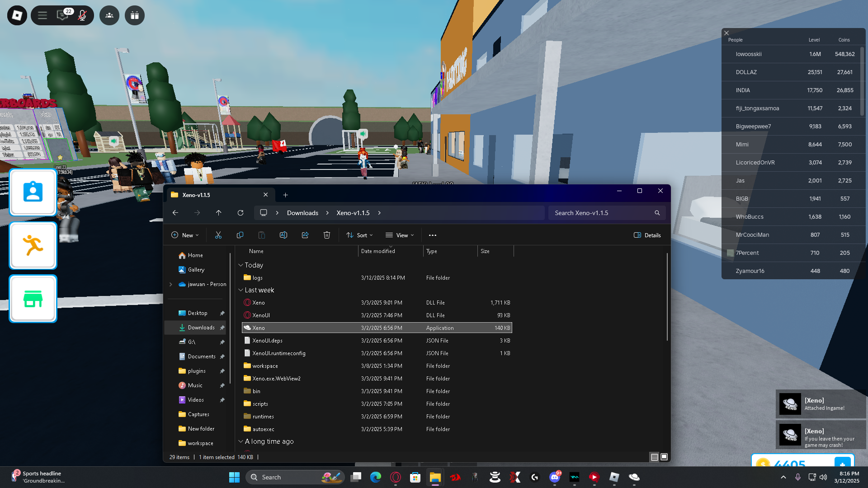Image resolution: width=868 pixels, height=488 pixels.
Task: Open the New item dropdown
Action: click(x=185, y=235)
